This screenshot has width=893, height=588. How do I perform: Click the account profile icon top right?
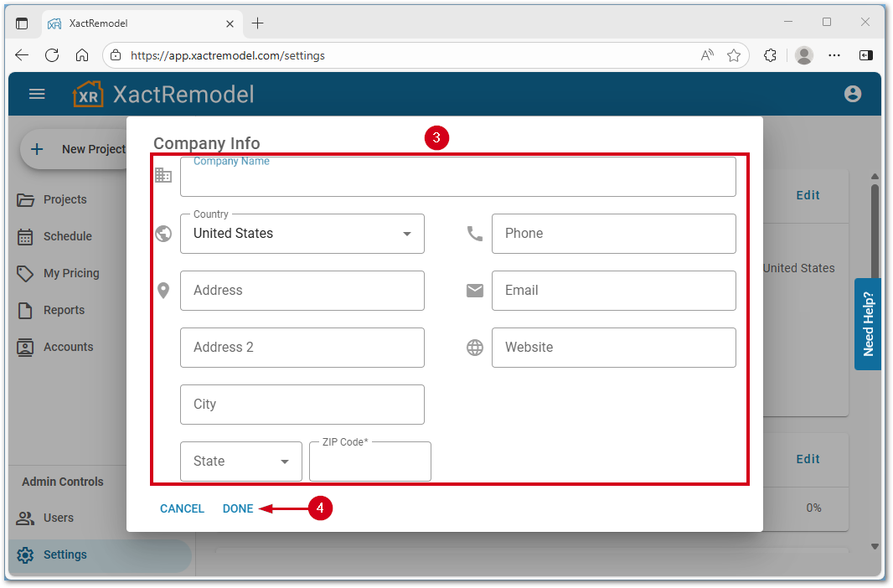click(853, 94)
